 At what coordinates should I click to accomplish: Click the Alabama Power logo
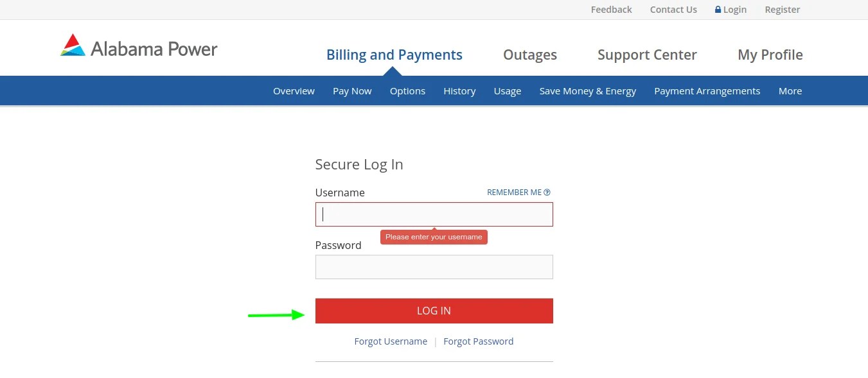(x=138, y=46)
